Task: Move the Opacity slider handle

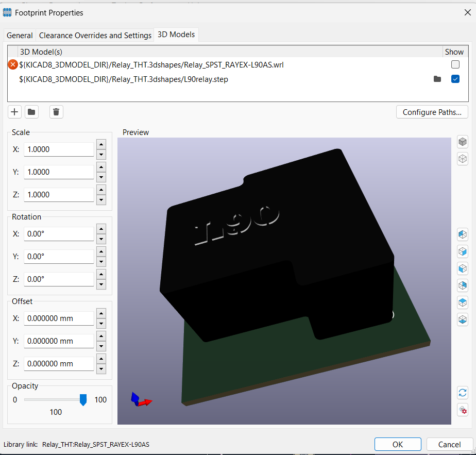Action: click(83, 400)
